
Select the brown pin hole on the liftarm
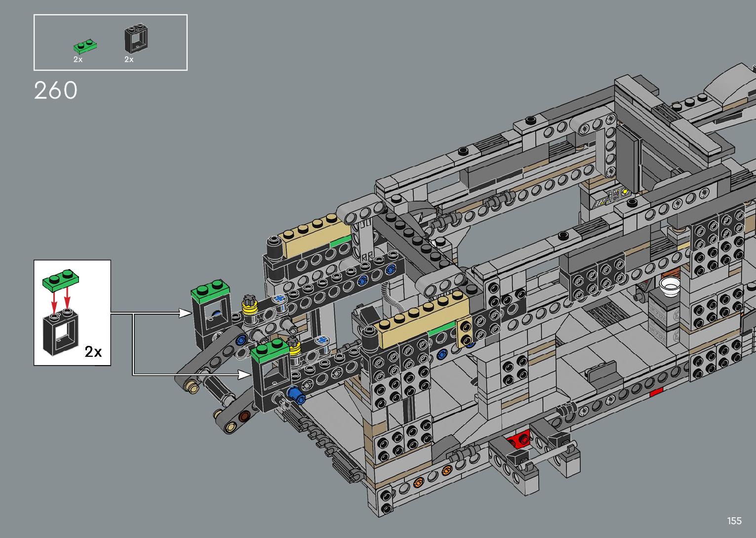point(244,416)
